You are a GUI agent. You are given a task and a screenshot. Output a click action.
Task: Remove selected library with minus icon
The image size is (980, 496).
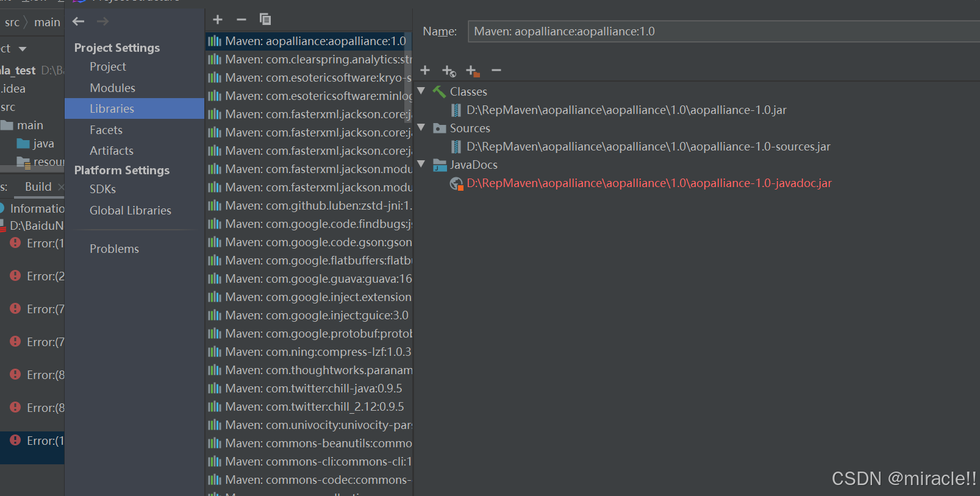pos(241,19)
